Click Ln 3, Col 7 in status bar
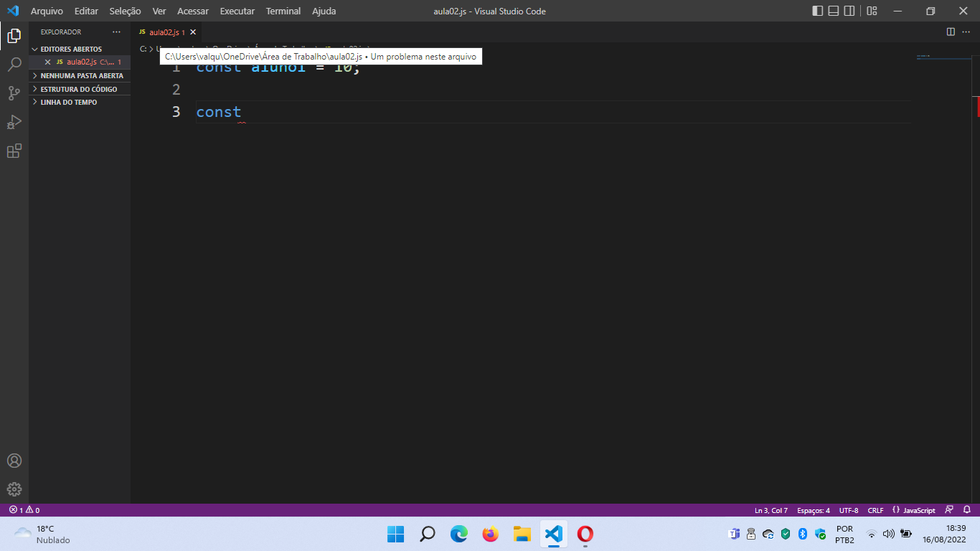The image size is (980, 551). (771, 510)
